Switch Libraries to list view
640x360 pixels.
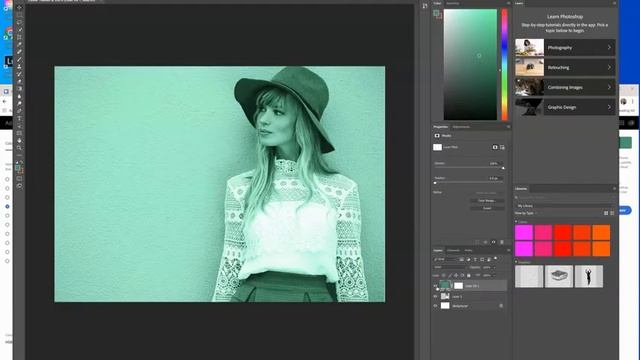tap(612, 213)
